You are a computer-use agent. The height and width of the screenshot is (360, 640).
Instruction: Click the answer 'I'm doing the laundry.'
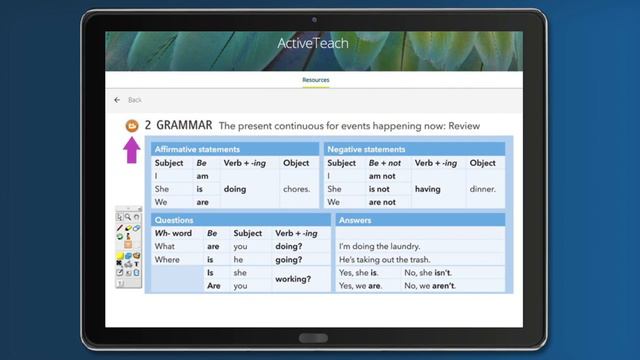379,246
